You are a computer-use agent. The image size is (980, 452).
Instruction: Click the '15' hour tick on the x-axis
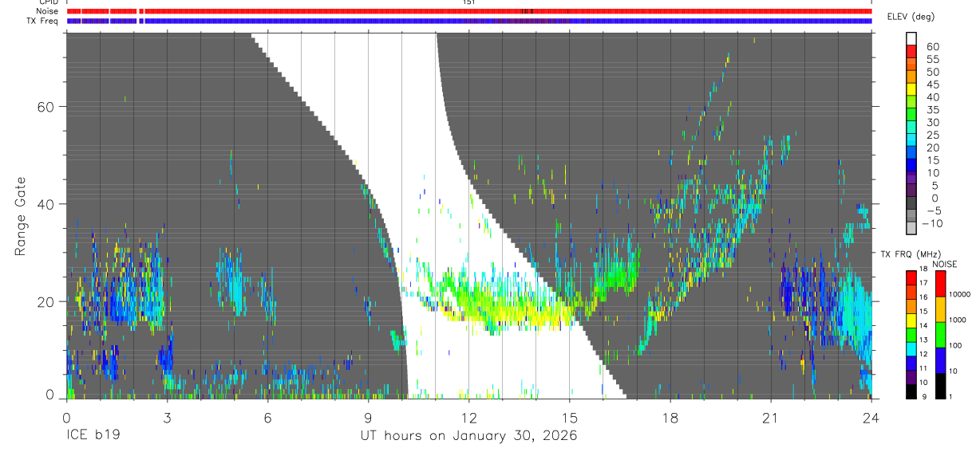(x=569, y=417)
